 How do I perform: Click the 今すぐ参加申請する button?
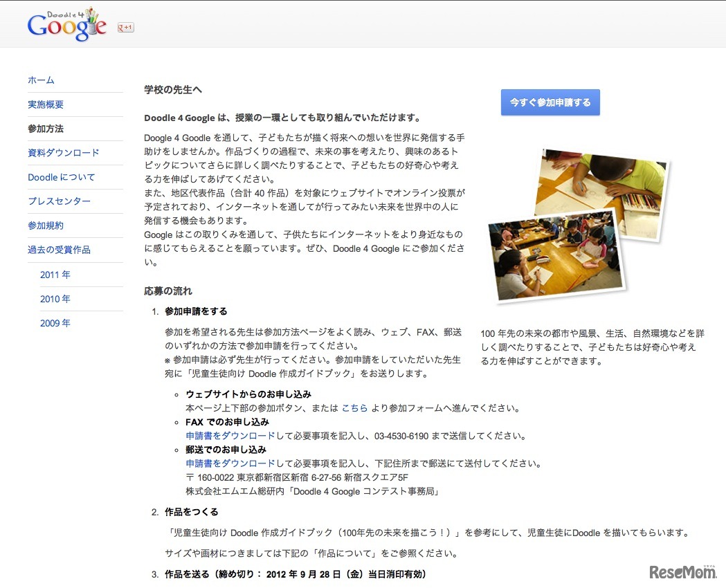pyautogui.click(x=550, y=102)
